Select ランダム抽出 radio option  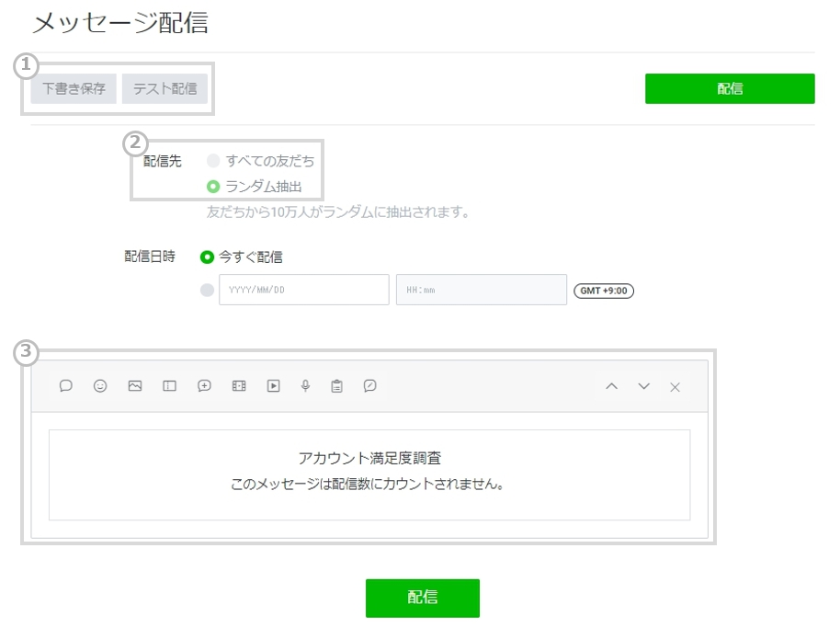click(x=213, y=183)
